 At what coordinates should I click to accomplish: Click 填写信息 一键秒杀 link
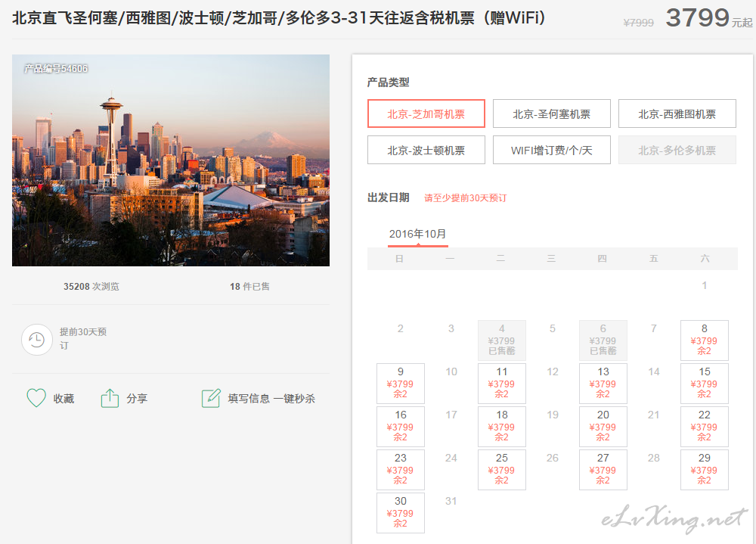point(271,399)
